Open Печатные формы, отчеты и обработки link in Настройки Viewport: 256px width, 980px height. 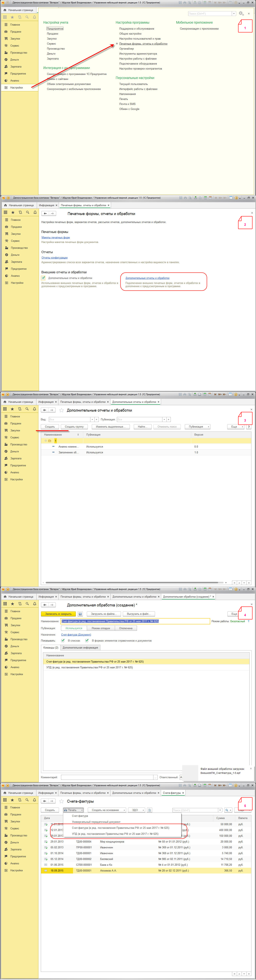(x=143, y=43)
